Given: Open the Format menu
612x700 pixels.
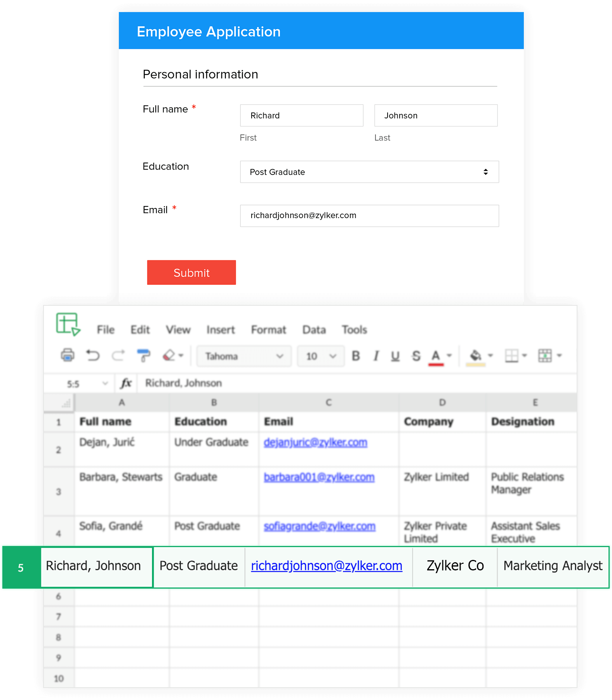Looking at the screenshot, I should pos(268,330).
